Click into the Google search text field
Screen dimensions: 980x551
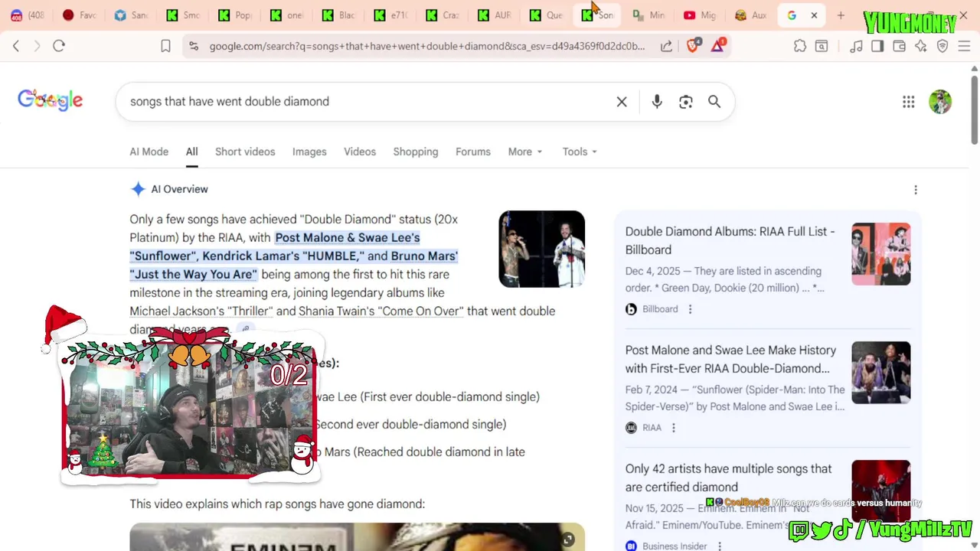[367, 102]
